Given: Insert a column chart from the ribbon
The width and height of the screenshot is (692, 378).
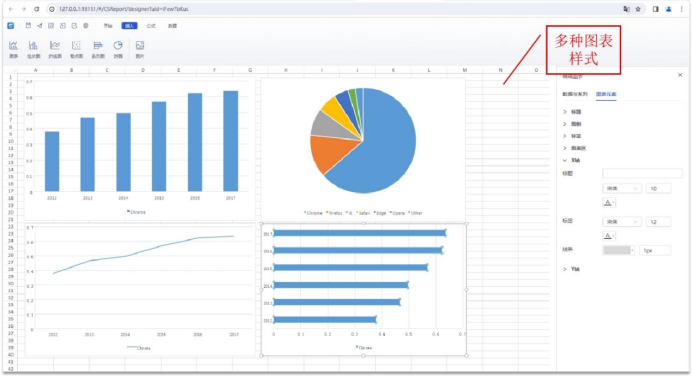Looking at the screenshot, I should tap(34, 49).
